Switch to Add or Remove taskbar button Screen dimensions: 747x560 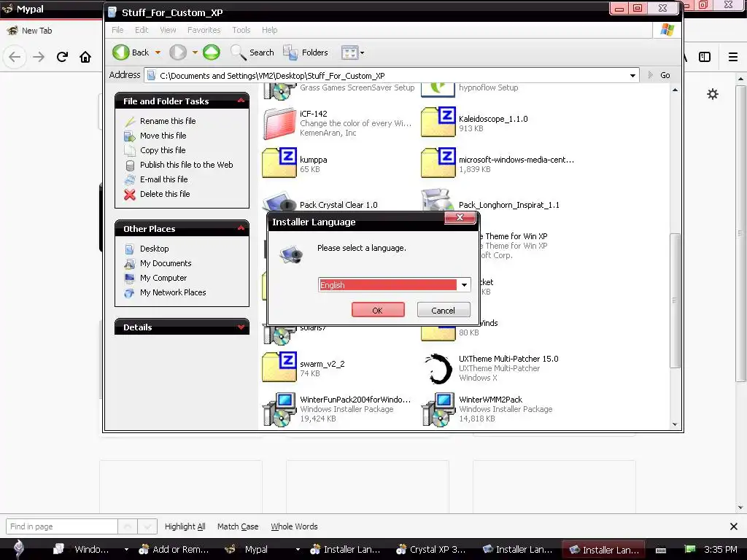coord(174,550)
